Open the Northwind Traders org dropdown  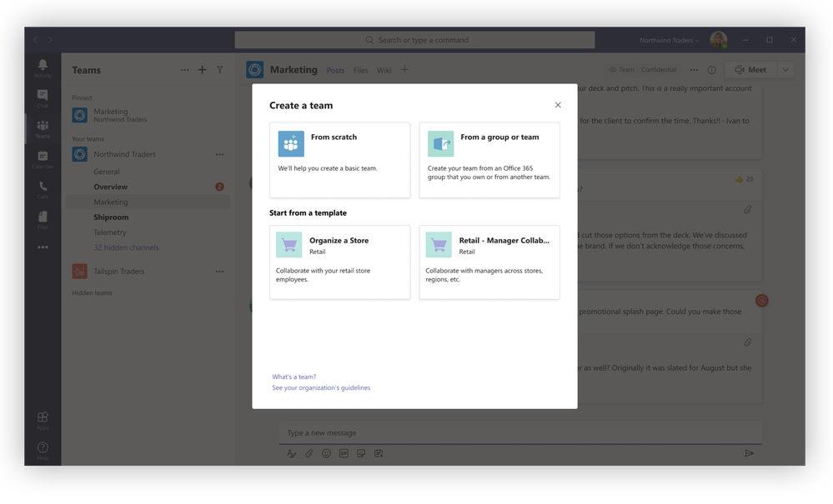click(x=669, y=40)
